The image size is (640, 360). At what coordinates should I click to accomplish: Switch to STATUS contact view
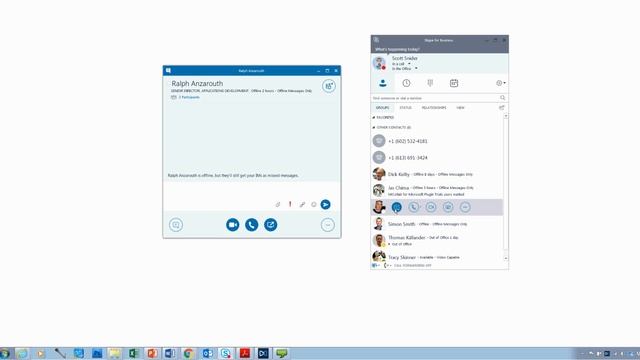click(x=405, y=108)
